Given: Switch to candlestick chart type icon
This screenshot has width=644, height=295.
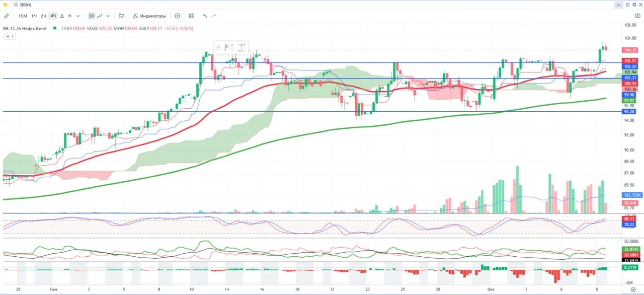Looking at the screenshot, I should tap(92, 16).
